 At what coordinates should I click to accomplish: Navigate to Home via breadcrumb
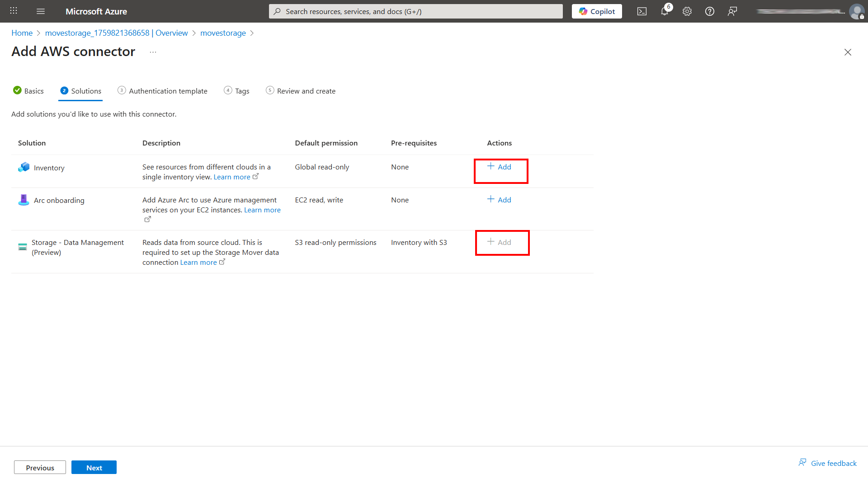[22, 33]
